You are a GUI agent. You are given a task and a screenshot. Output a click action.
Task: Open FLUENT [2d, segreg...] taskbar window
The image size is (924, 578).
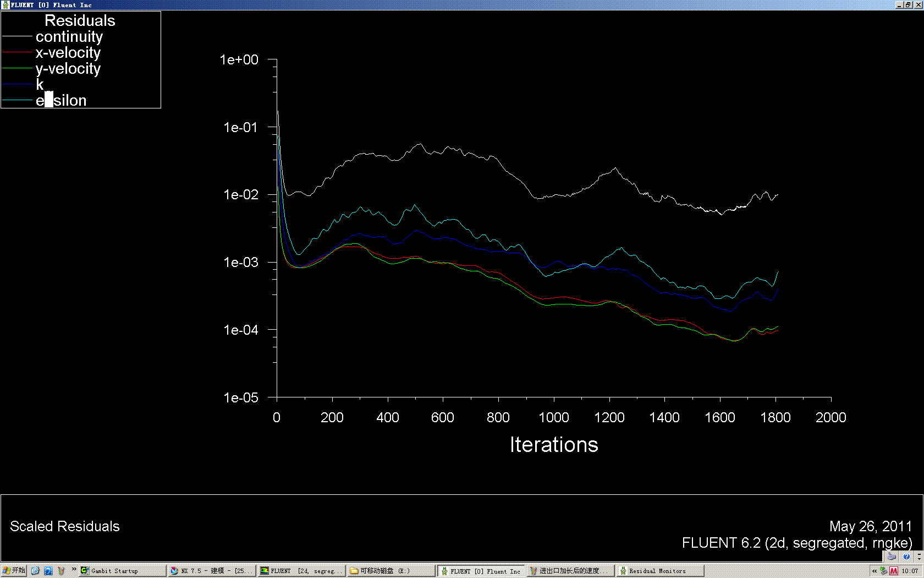(x=301, y=571)
